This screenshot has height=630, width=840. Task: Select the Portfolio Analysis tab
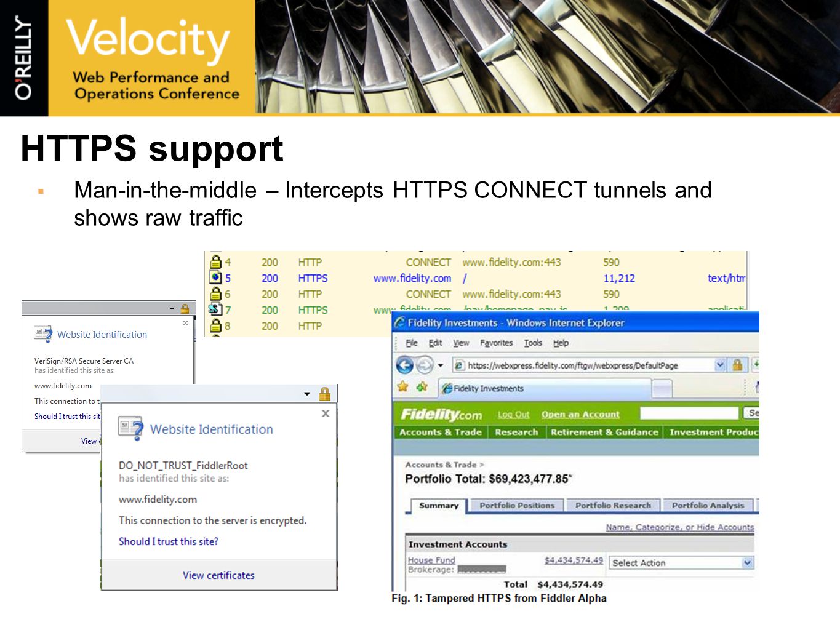[x=708, y=506]
